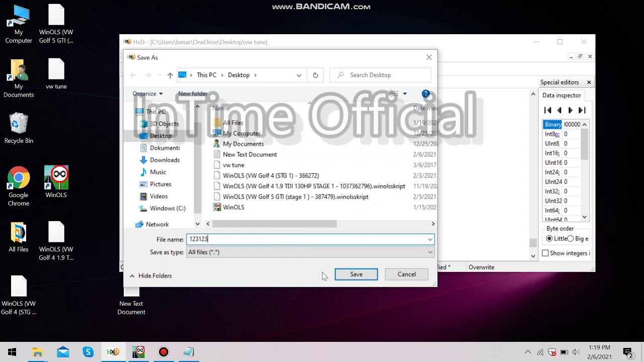The width and height of the screenshot is (644, 362).
Task: Expand the address bar history dropdown
Action: click(x=299, y=75)
